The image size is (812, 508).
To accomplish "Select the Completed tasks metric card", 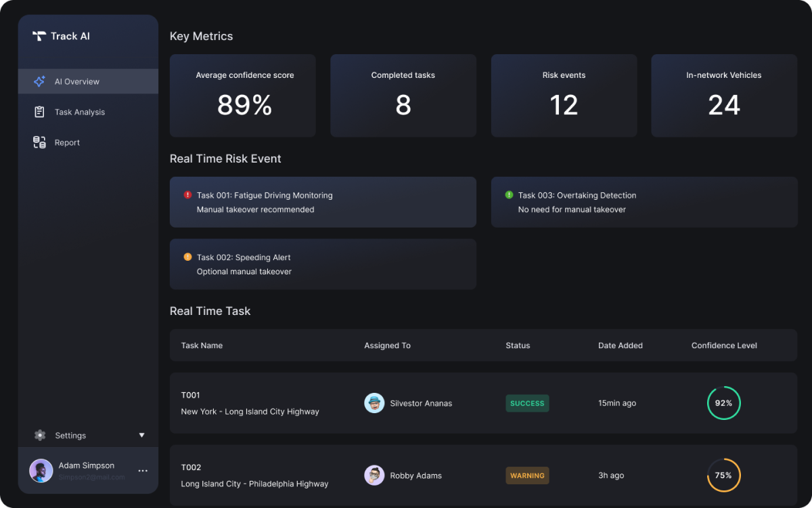I will click(403, 96).
